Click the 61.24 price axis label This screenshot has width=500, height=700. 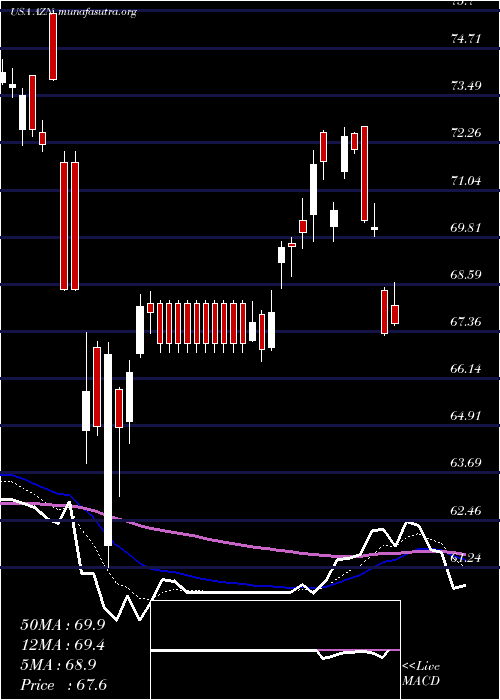point(466,558)
